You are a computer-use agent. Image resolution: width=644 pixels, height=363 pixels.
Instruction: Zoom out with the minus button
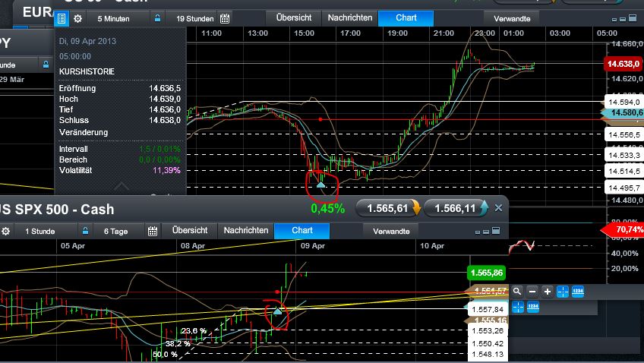(x=532, y=292)
